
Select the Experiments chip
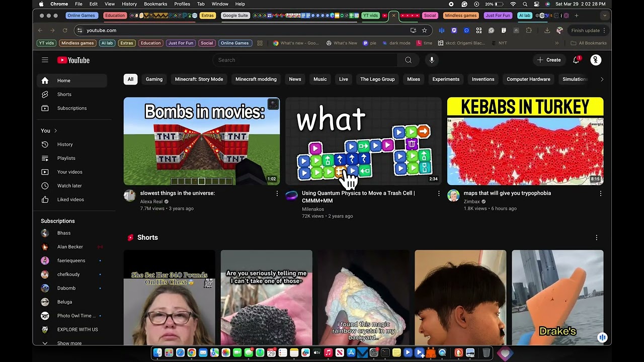[446, 79]
